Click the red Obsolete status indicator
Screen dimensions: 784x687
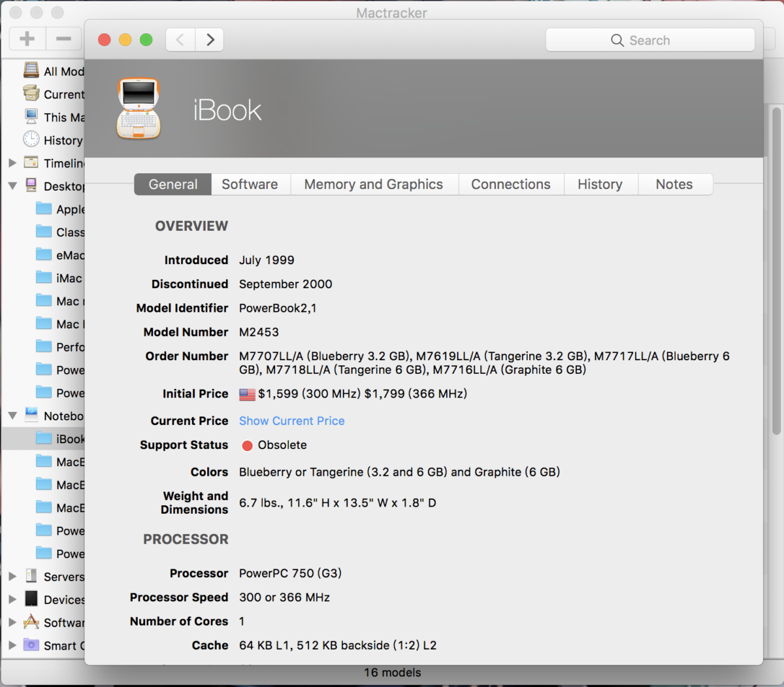point(247,446)
